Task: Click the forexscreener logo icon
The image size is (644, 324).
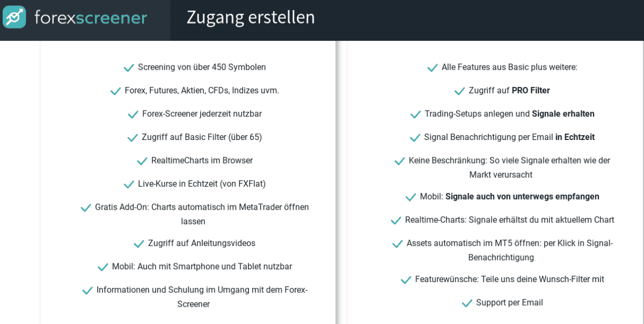Action: [14, 17]
